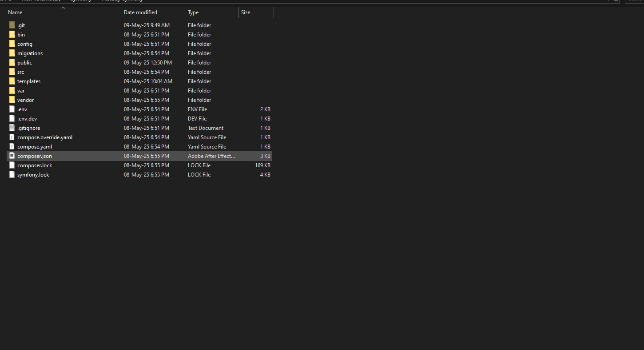Select the vendor folder name

point(25,100)
